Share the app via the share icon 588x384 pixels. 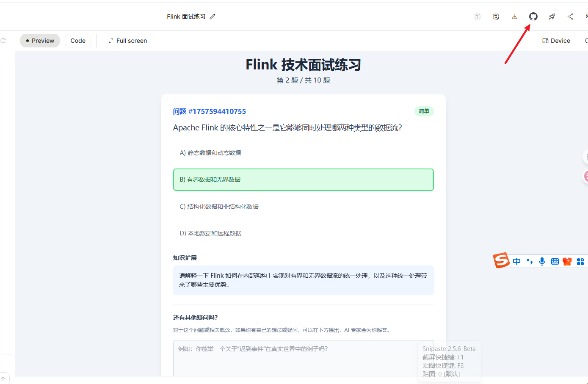click(x=570, y=17)
